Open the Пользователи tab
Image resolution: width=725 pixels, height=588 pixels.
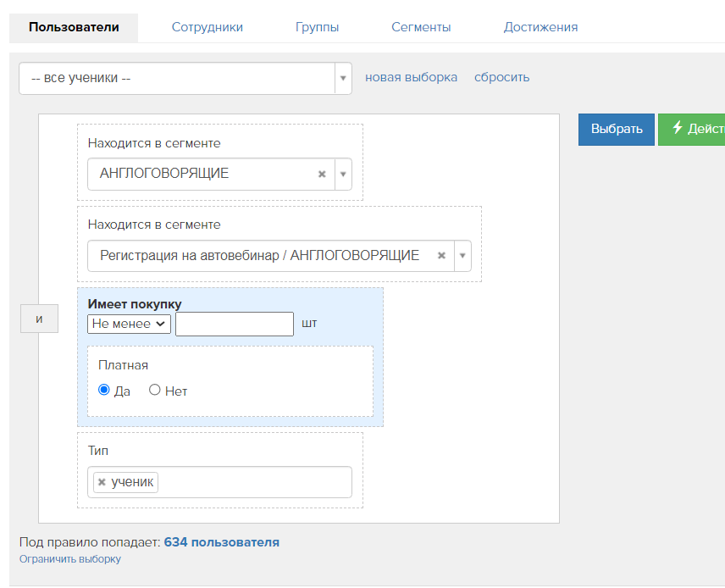coord(74,28)
